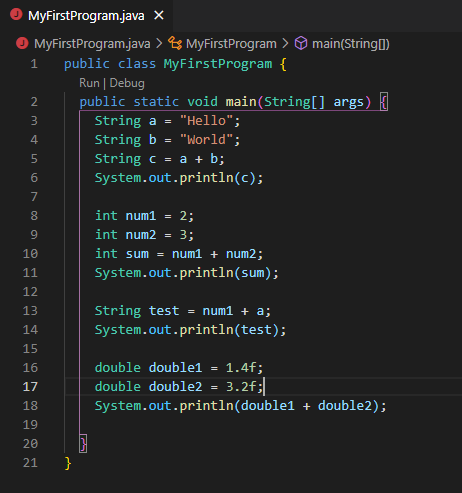Click the highlighted opening brace on line 2
This screenshot has width=462, height=493.
point(384,102)
